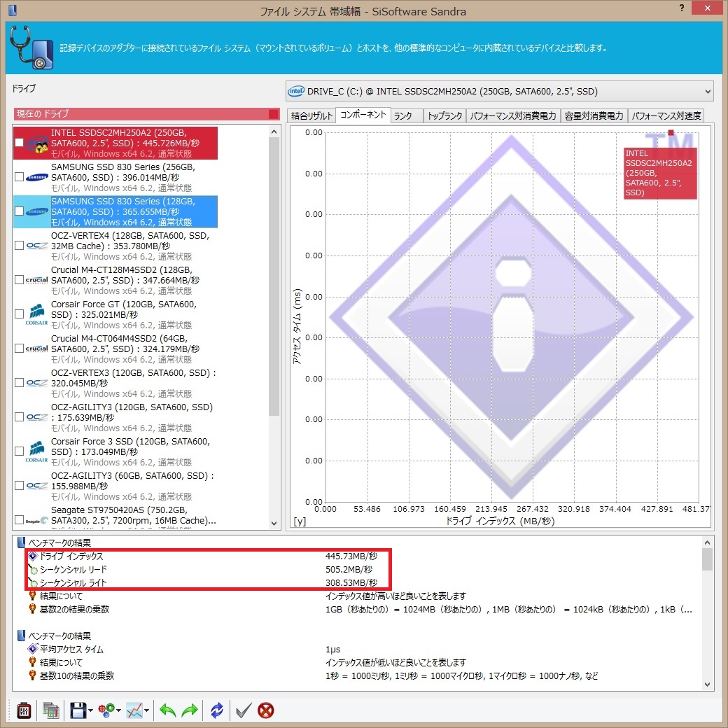Image resolution: width=728 pixels, height=728 pixels.
Task: Toggle checkbox for INTEL SSDSC2MH250A2 drive
Action: coord(19,143)
